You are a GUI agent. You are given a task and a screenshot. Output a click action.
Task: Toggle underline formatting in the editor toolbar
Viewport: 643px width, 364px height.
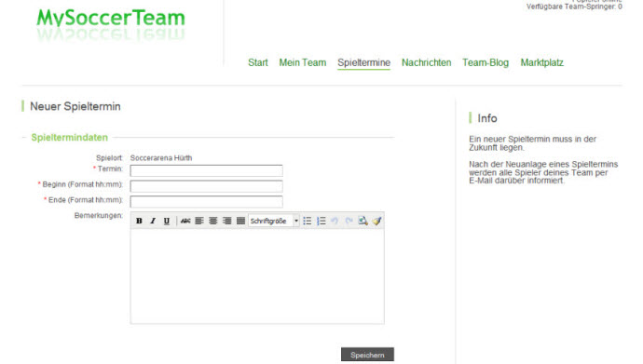click(x=167, y=221)
